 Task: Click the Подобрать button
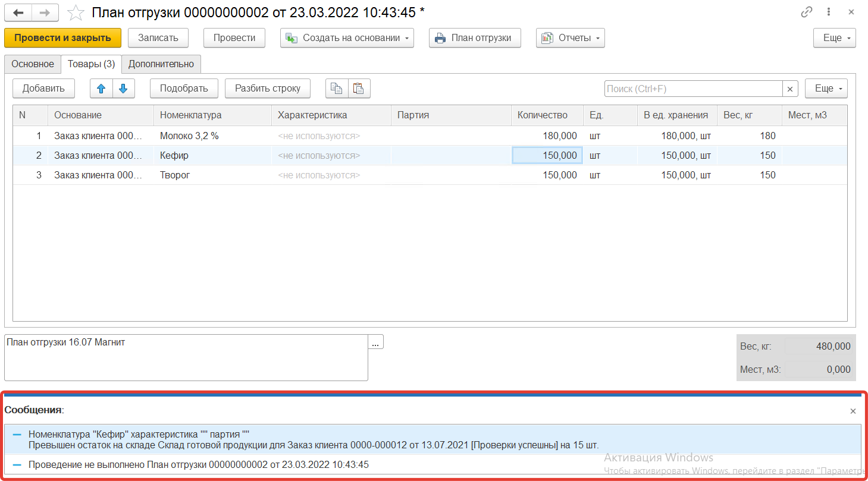pos(184,89)
